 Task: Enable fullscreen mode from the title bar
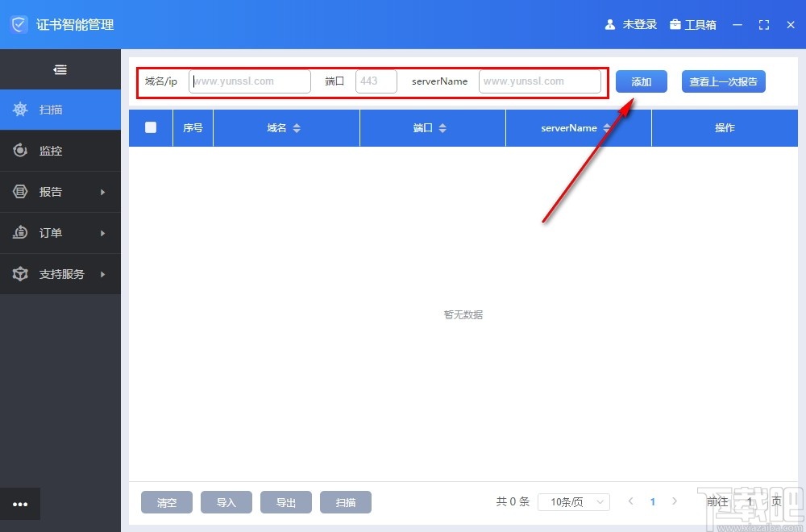pyautogui.click(x=763, y=24)
